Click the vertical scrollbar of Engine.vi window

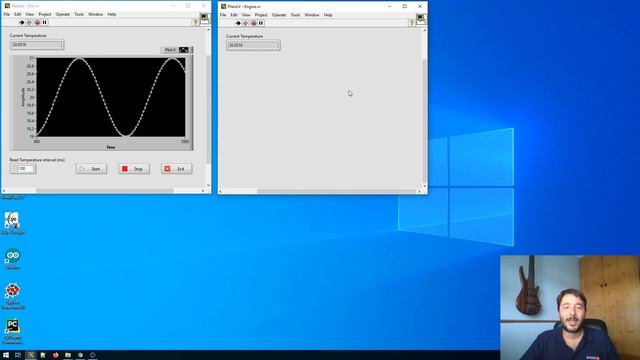(x=425, y=108)
